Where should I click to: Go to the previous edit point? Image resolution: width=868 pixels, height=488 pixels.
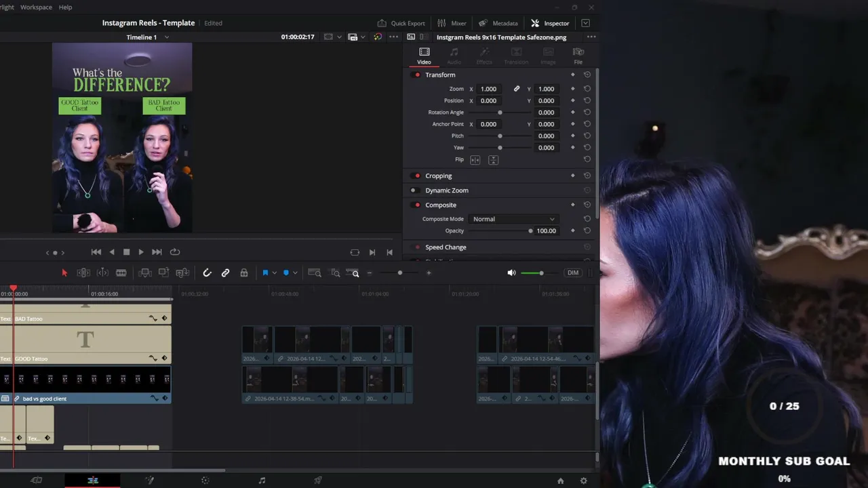point(389,252)
